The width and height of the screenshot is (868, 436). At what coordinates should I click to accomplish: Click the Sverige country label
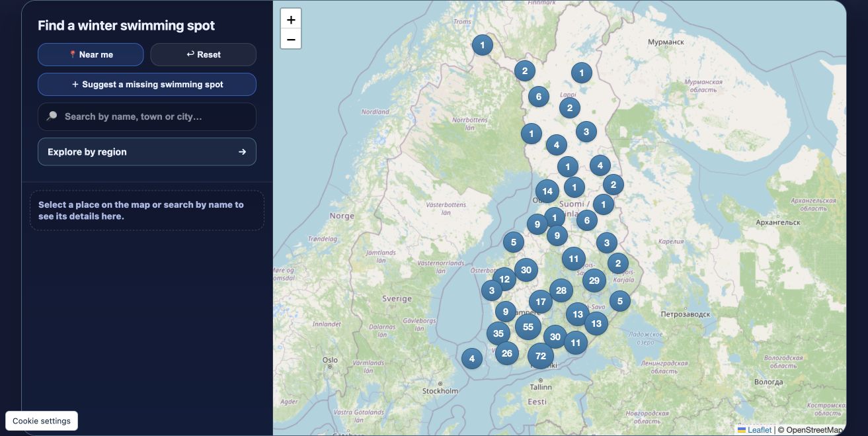point(397,299)
